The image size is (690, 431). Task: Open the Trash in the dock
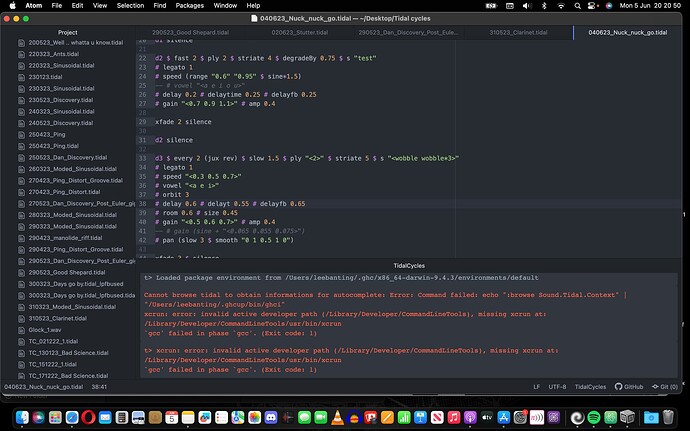point(668,417)
